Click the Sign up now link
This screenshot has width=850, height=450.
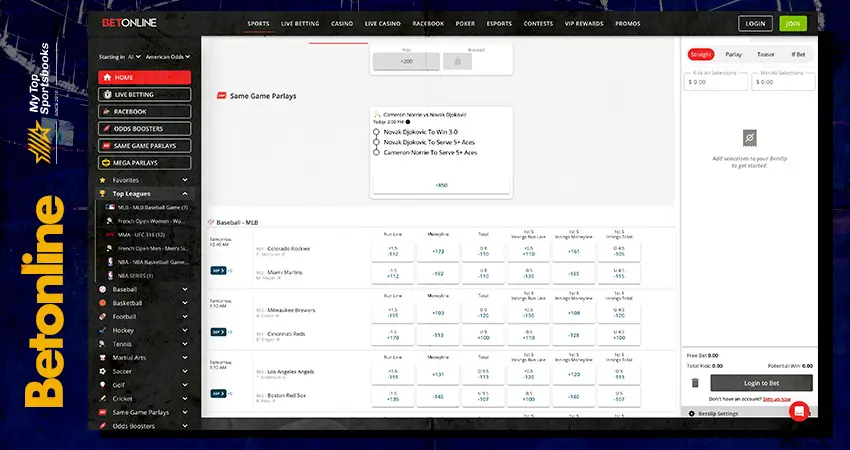[776, 399]
